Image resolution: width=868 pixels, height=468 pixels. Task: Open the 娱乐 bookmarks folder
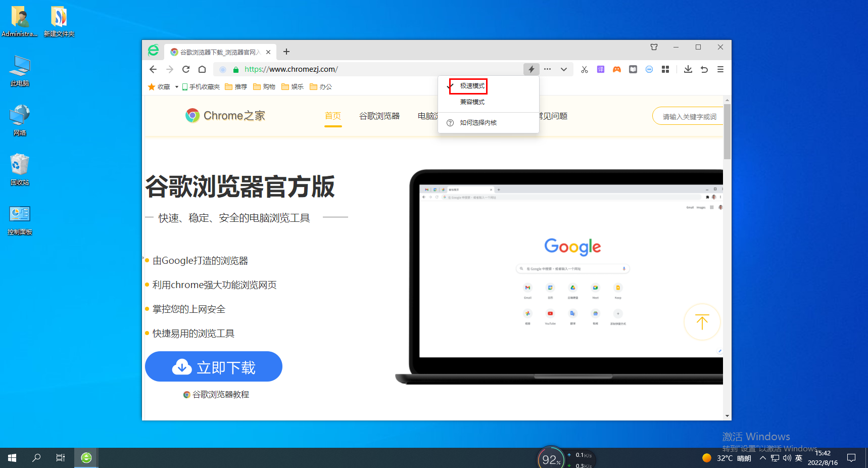(293, 87)
